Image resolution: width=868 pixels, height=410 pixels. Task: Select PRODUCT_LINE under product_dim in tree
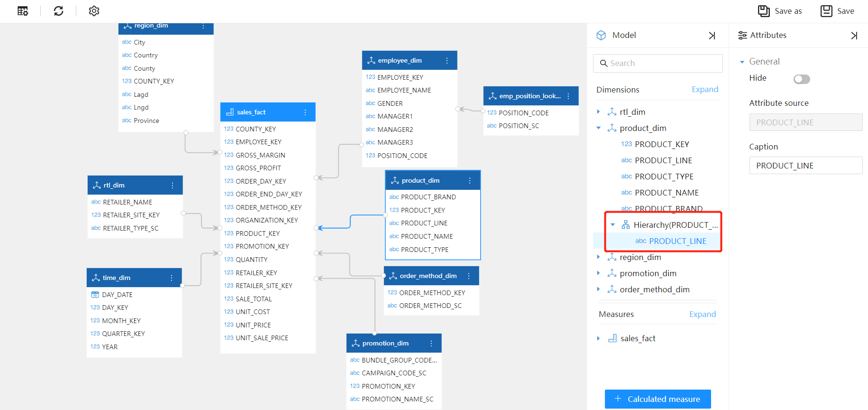coord(663,160)
